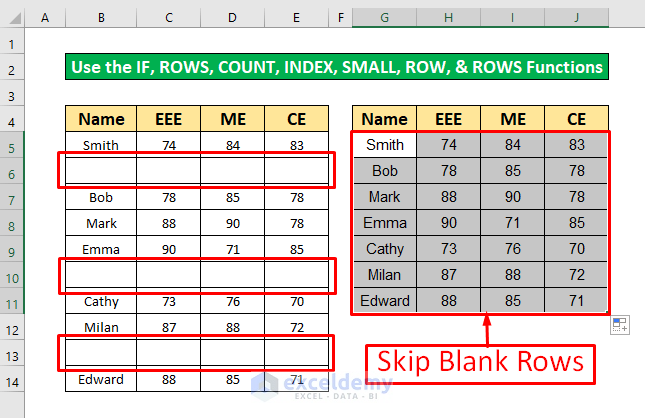Select row 6 header
The image size is (645, 418).
pyautogui.click(x=12, y=171)
